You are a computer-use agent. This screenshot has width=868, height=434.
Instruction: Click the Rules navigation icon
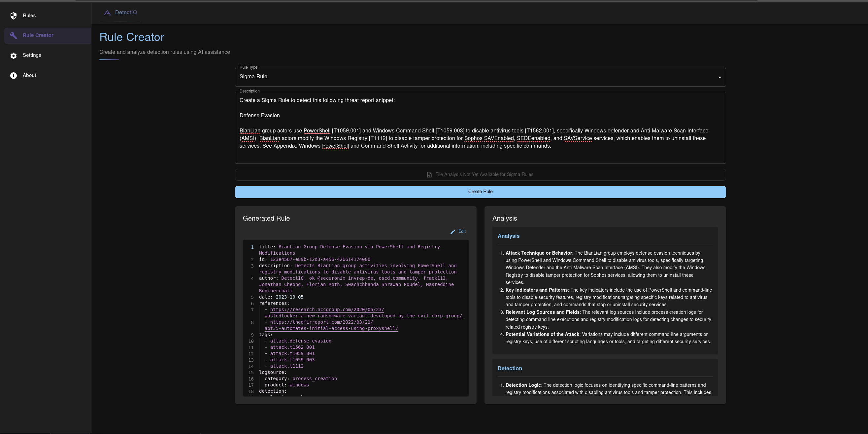coord(13,16)
